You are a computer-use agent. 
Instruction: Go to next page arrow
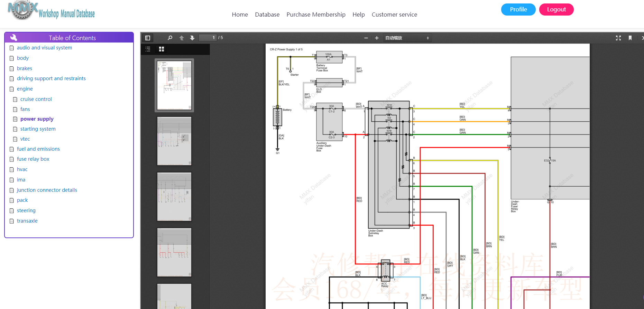[192, 38]
